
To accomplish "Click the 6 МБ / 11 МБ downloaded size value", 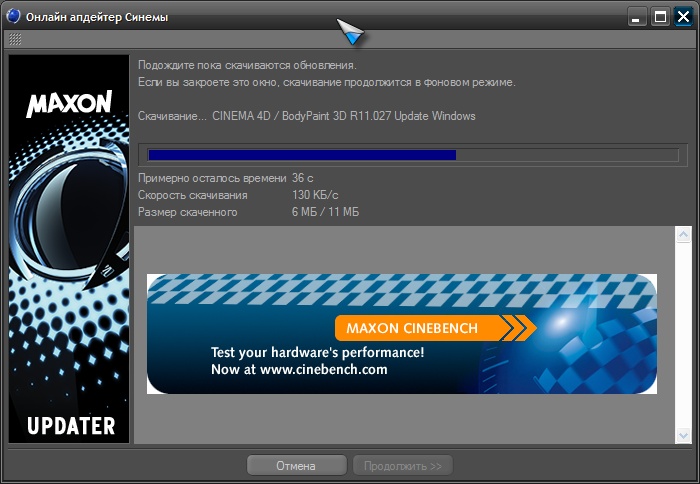I will pos(325,212).
